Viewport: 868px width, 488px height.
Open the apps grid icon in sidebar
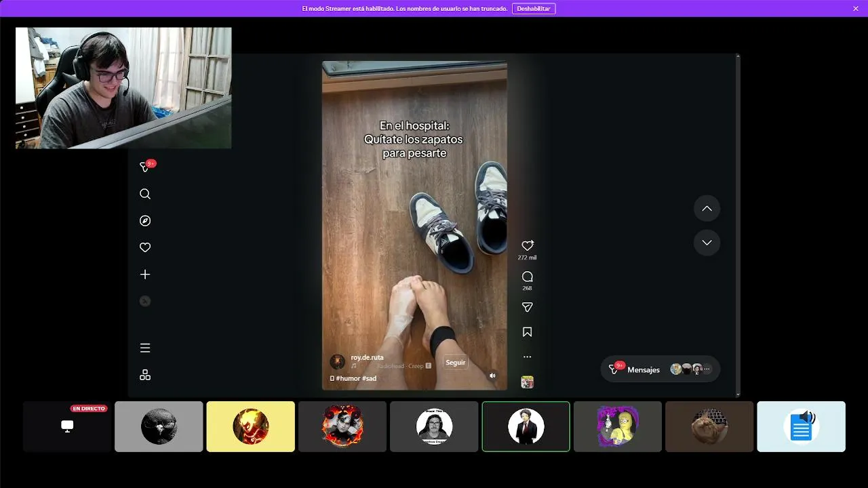[x=145, y=375]
